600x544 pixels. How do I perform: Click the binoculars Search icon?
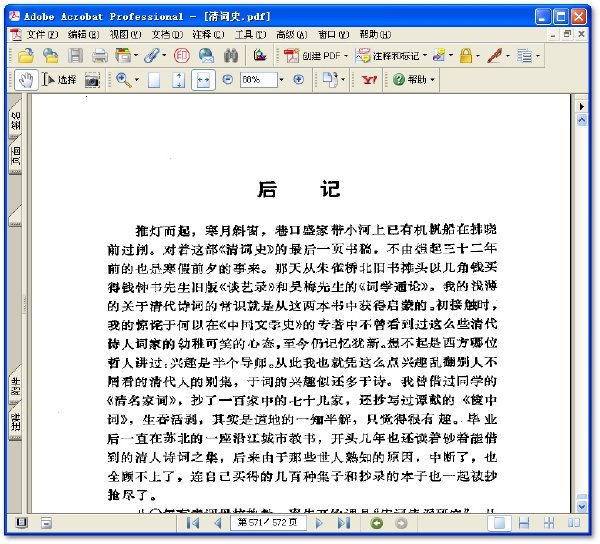point(231,56)
